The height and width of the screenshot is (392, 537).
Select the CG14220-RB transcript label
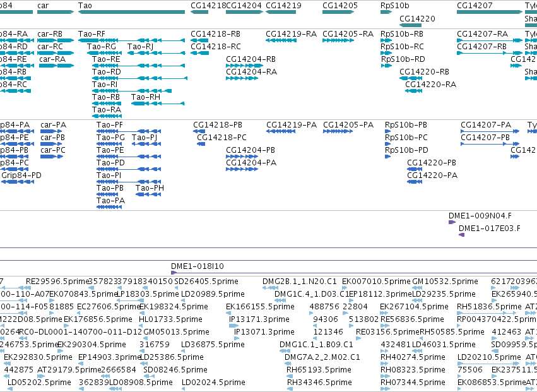[x=424, y=72]
